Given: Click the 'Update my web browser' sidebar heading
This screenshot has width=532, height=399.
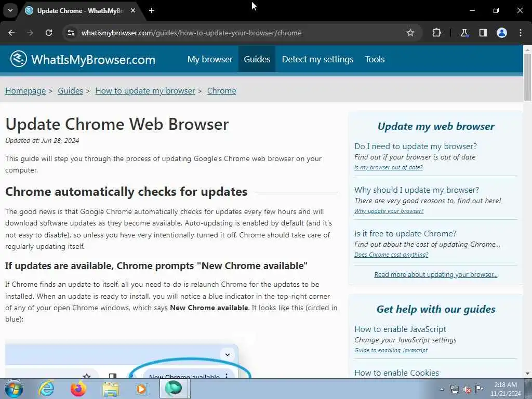Looking at the screenshot, I should tap(436, 126).
